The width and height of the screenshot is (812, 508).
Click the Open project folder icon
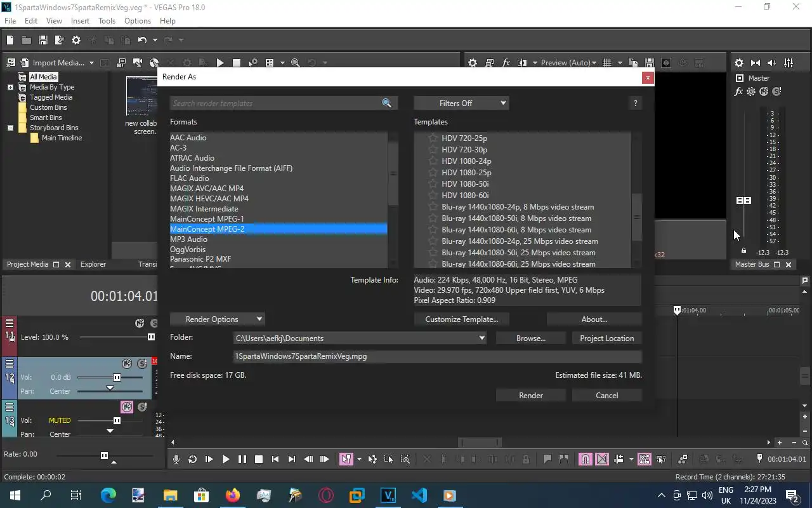tap(27, 40)
